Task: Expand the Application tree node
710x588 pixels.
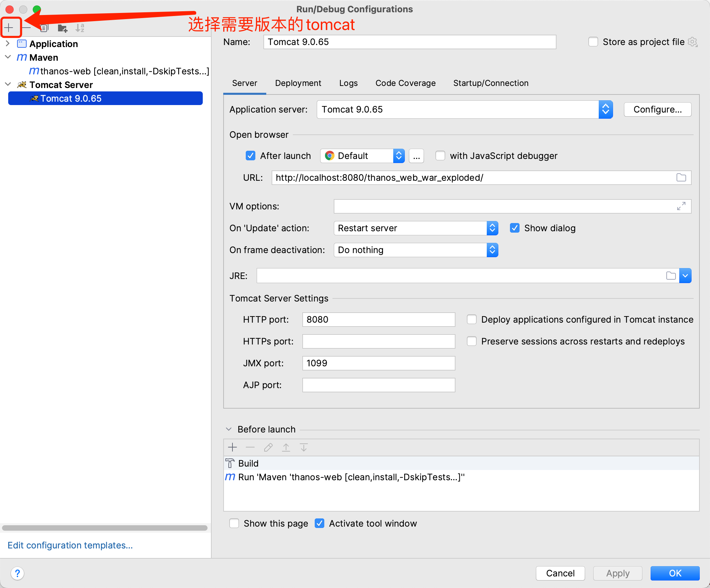Action: (x=8, y=44)
